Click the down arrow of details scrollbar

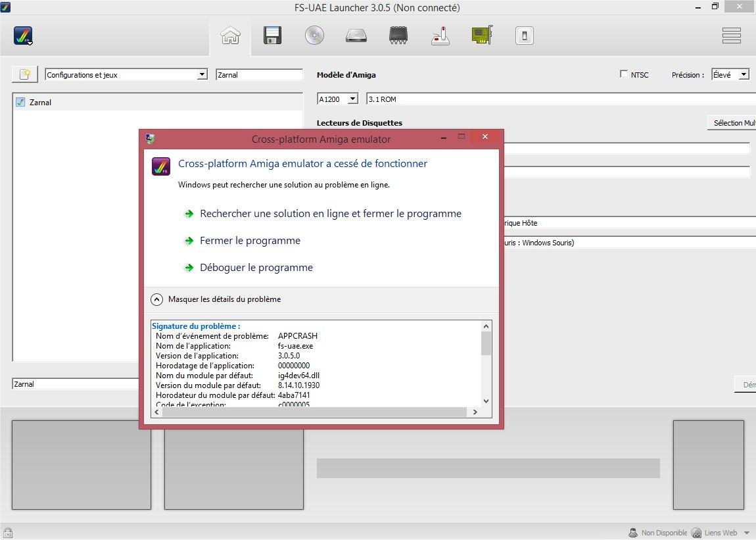click(486, 401)
